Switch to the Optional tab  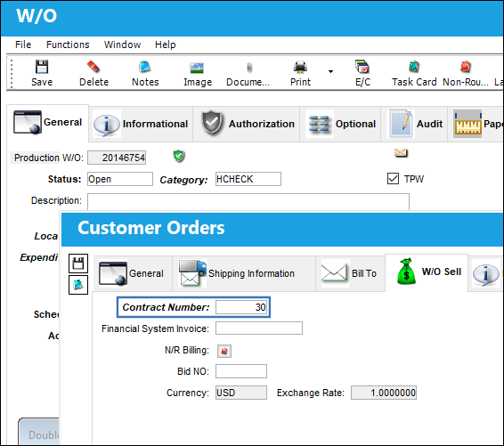340,124
